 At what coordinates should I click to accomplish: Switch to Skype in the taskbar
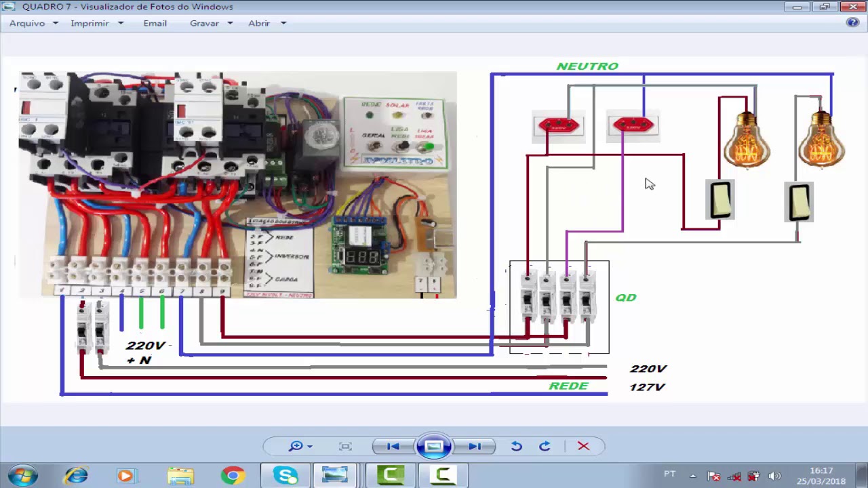point(285,476)
